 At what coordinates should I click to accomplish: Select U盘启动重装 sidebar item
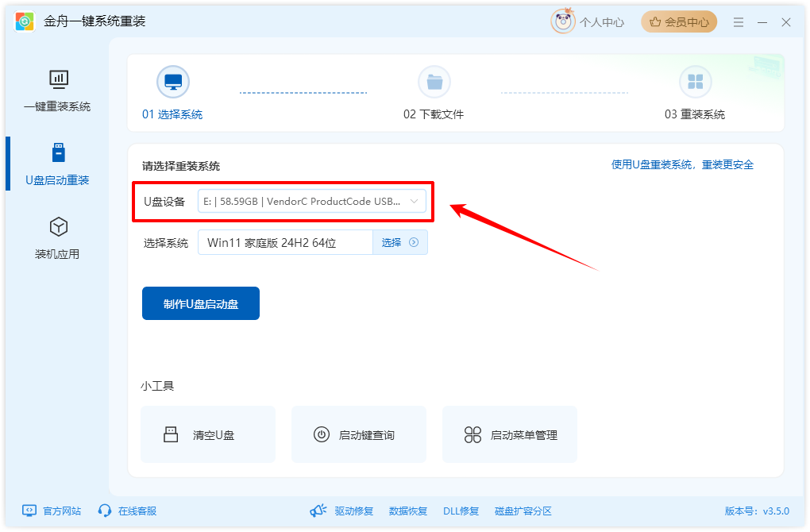[58, 164]
